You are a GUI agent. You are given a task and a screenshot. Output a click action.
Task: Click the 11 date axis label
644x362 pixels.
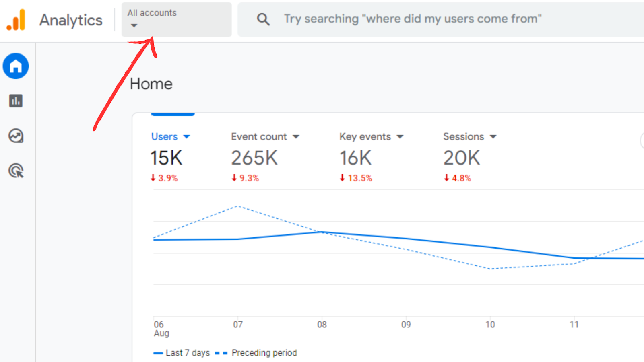click(x=574, y=324)
